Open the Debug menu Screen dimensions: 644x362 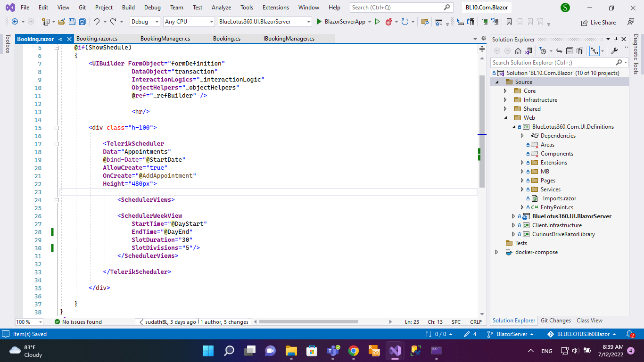pos(152,8)
